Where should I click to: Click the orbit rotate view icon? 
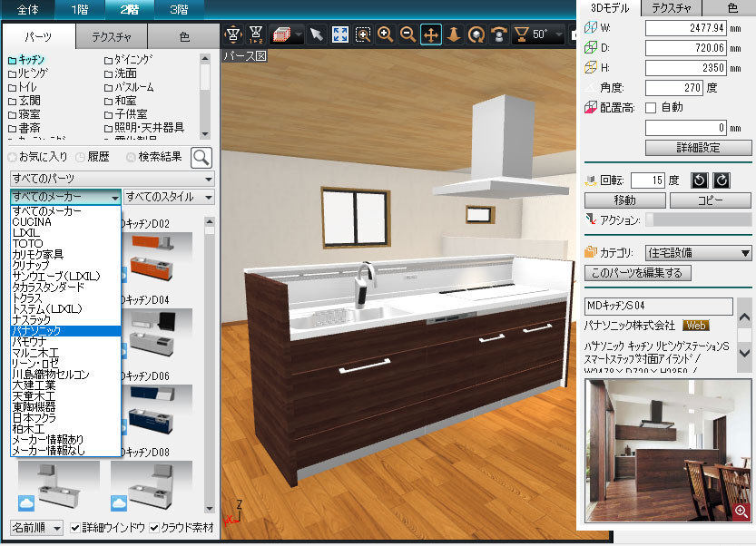point(476,35)
